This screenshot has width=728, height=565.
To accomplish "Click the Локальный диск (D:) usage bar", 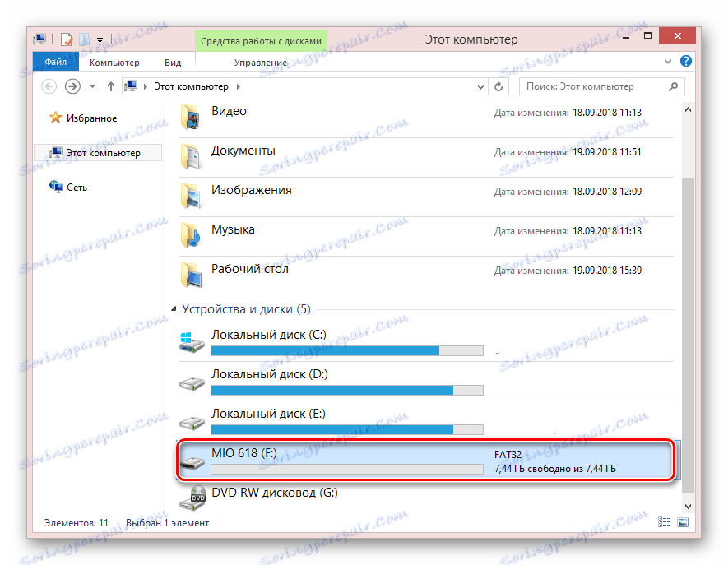I will click(347, 390).
